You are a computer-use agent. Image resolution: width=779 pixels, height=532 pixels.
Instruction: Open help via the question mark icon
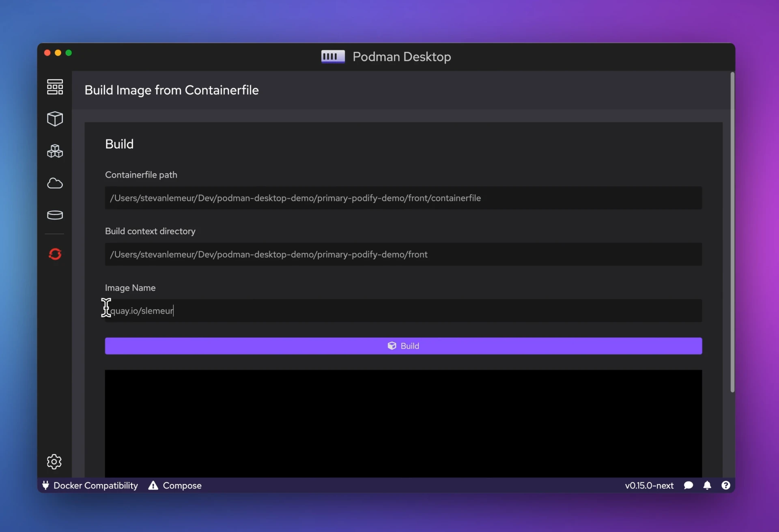726,485
